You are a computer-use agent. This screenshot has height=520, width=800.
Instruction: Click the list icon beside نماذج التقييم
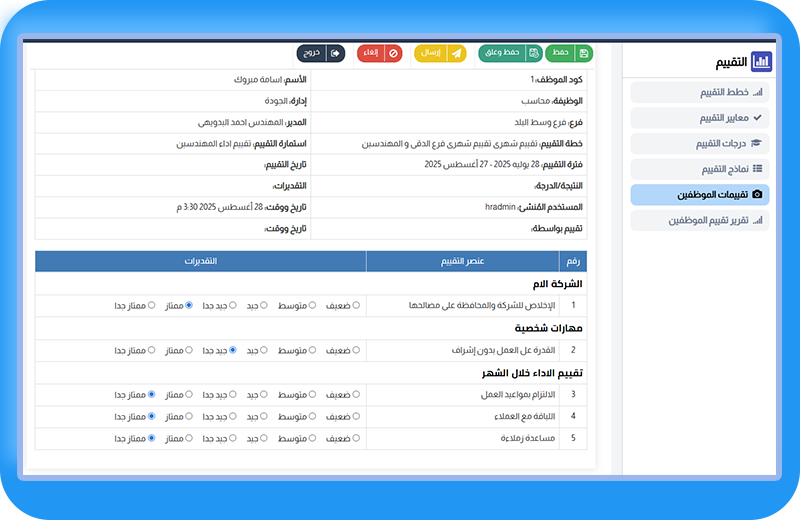tap(757, 170)
